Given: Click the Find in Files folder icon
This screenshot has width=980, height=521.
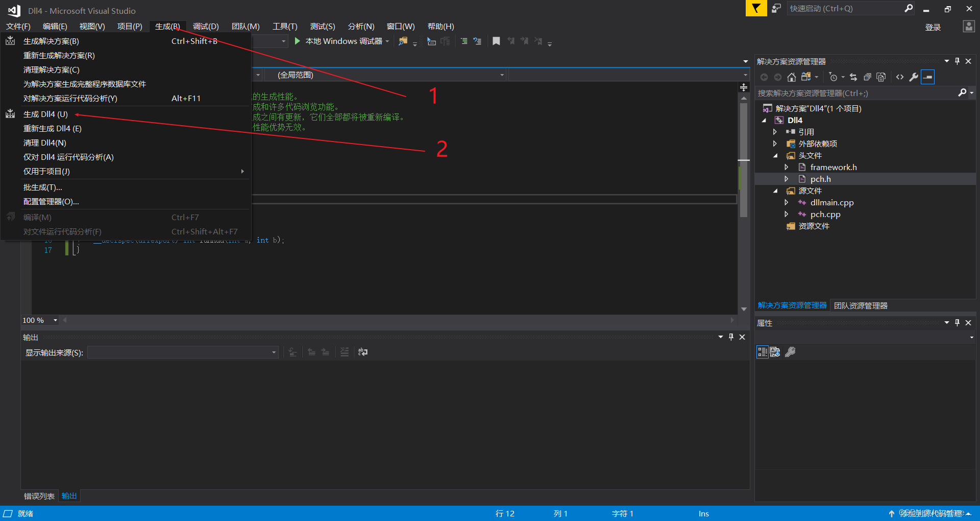Looking at the screenshot, I should tap(403, 41).
